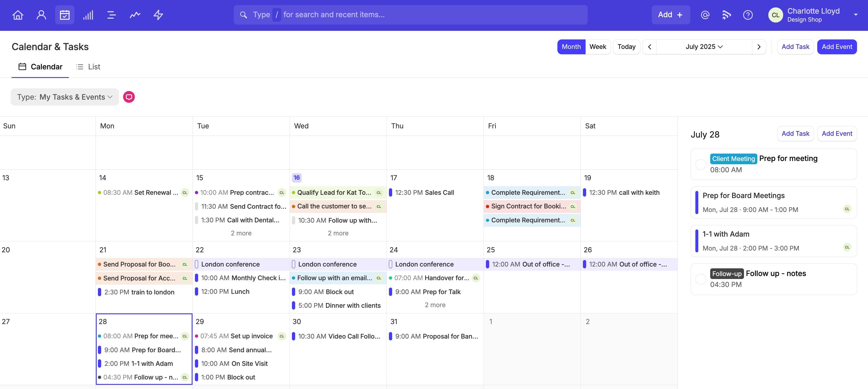The width and height of the screenshot is (868, 389).
Task: Open 07:45 AM Set up invoice task
Action: 241,336
